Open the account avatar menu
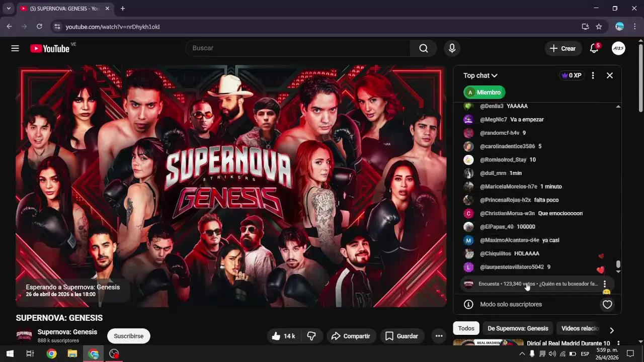 [x=618, y=48]
